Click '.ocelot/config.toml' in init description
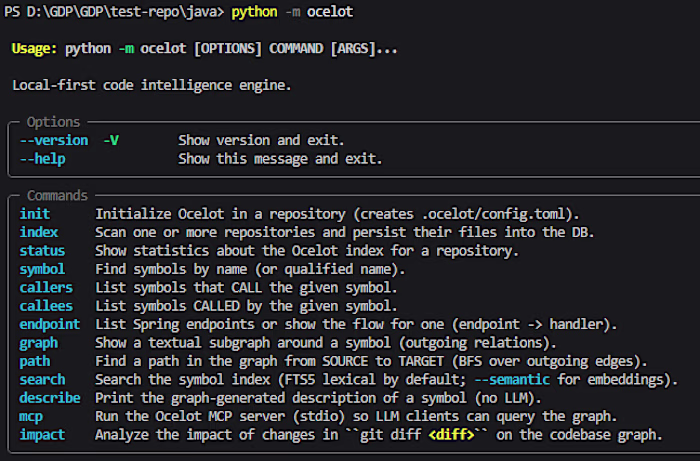 pos(493,214)
